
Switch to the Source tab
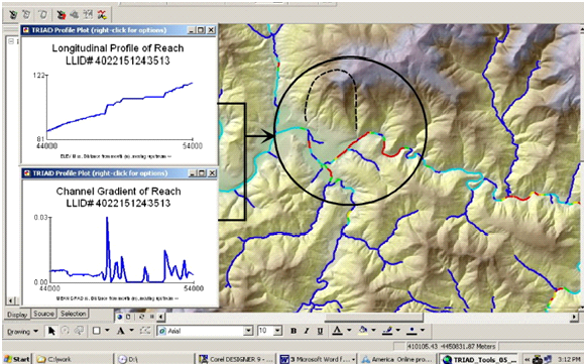(44, 314)
